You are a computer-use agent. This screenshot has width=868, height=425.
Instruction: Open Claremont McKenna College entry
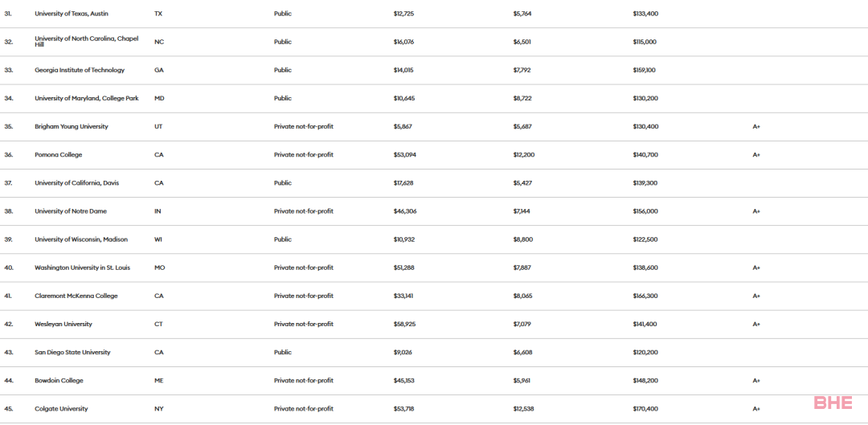coord(76,296)
